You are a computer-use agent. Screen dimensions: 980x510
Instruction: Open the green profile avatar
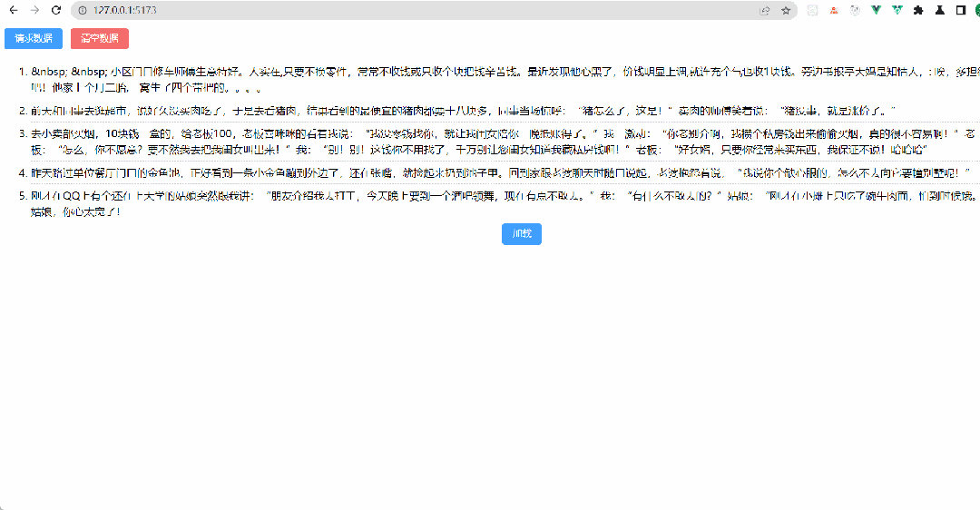977,10
